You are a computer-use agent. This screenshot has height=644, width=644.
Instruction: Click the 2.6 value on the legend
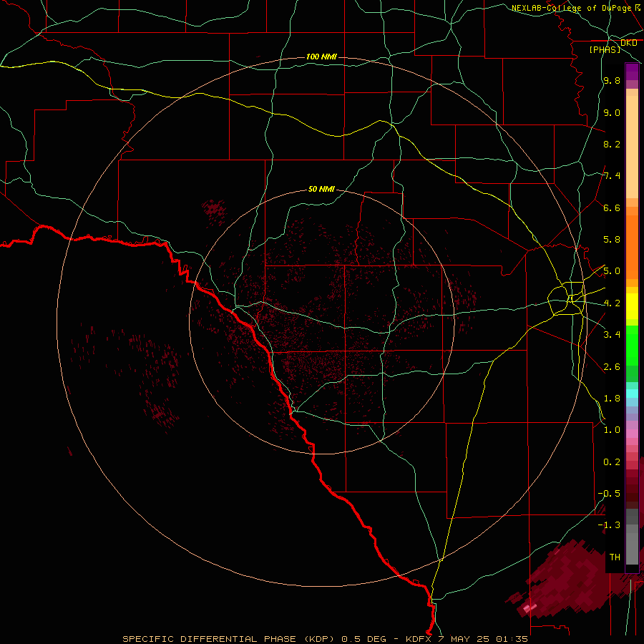(612, 367)
